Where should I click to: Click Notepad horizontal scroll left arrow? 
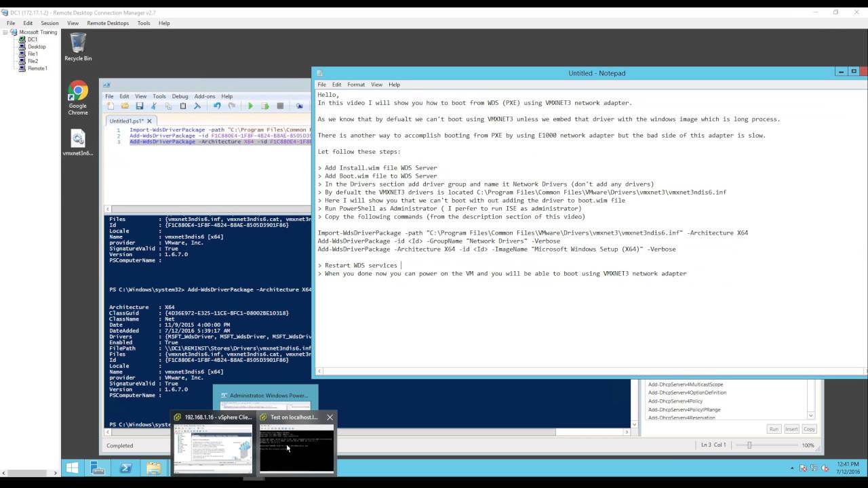pos(319,371)
